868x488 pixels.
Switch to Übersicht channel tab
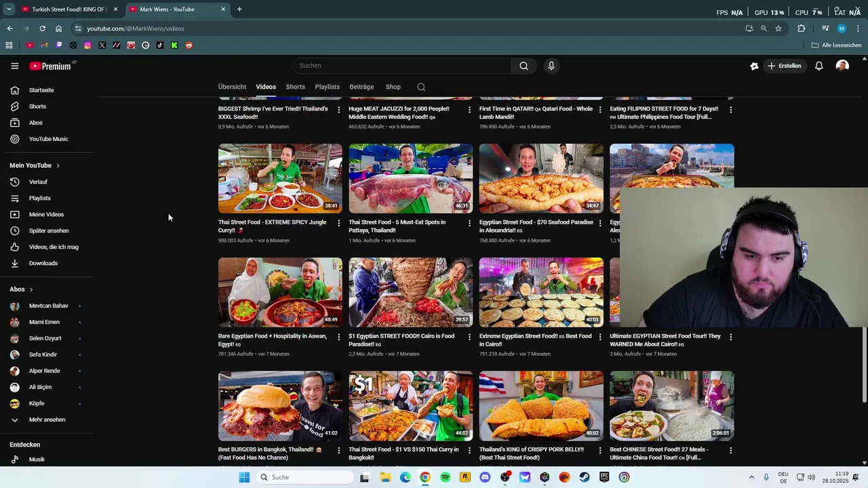point(232,87)
